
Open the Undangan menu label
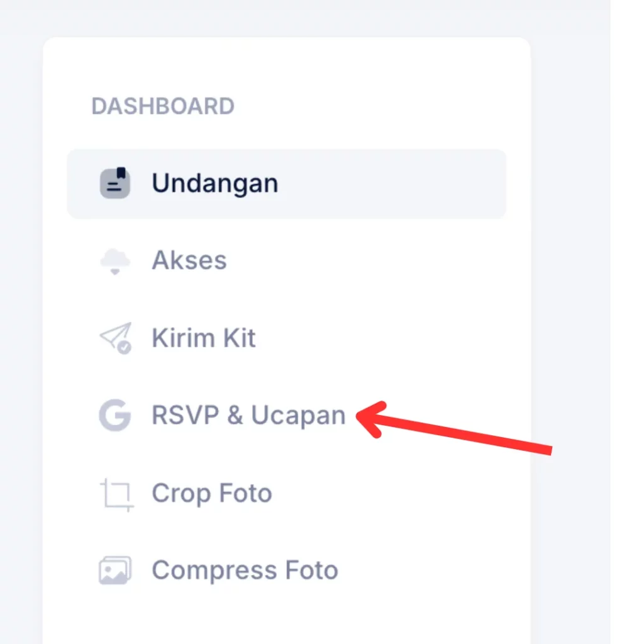(215, 183)
